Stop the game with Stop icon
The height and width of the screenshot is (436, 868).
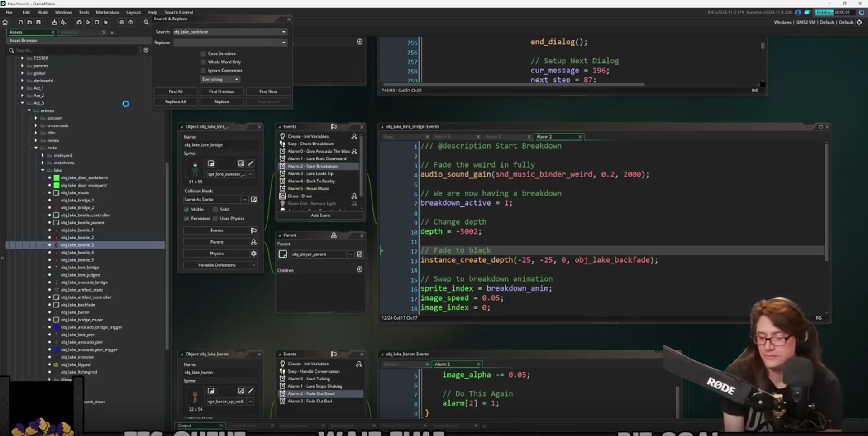[97, 22]
